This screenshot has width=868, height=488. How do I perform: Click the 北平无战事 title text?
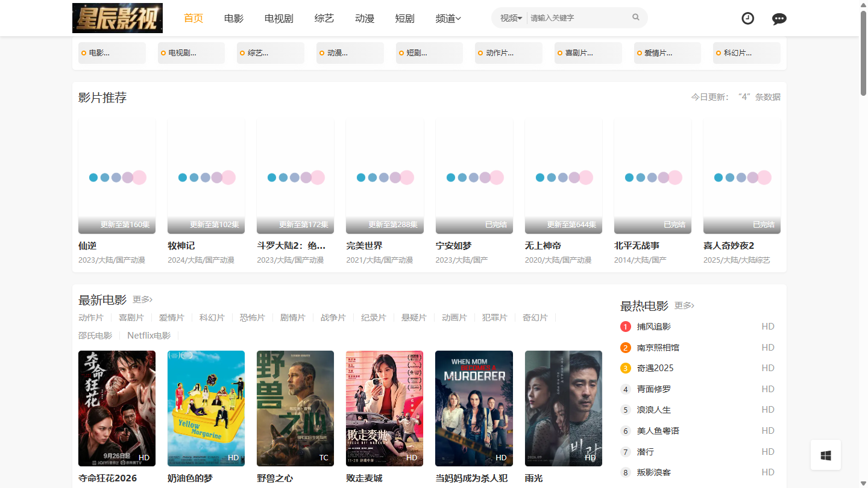coord(637,246)
